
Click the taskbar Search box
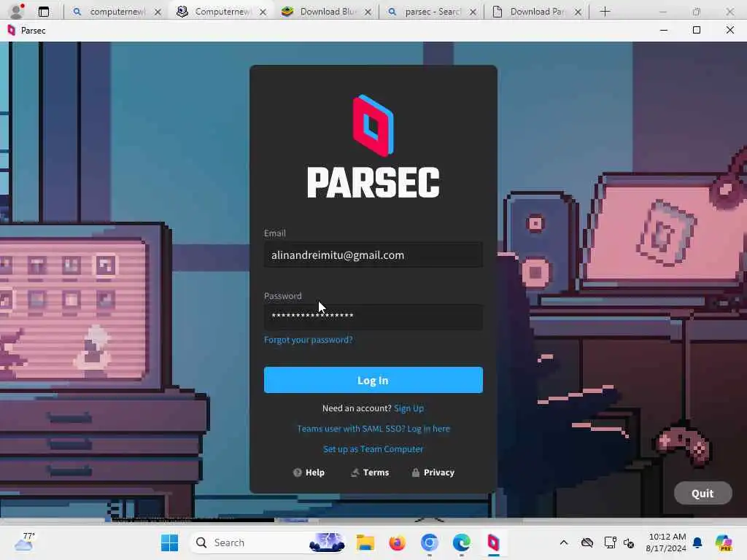(x=268, y=542)
